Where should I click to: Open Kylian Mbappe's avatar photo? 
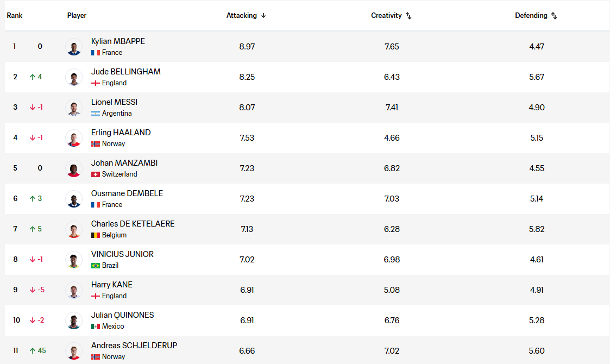73,47
